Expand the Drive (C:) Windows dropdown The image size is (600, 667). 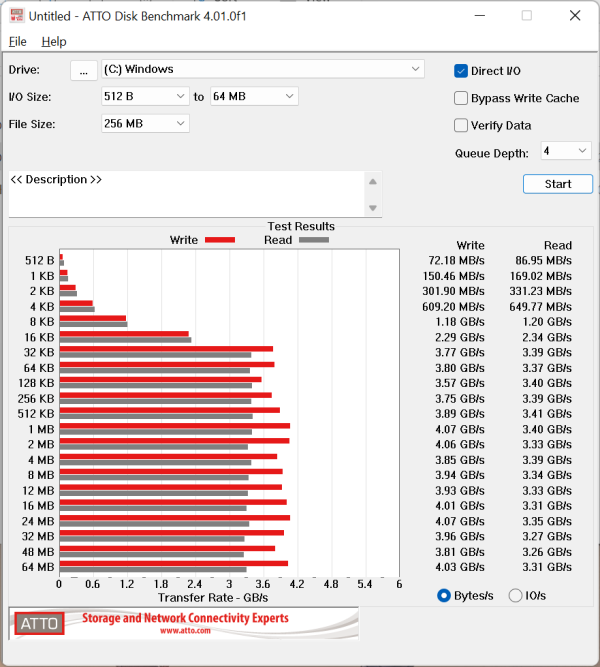click(263, 69)
